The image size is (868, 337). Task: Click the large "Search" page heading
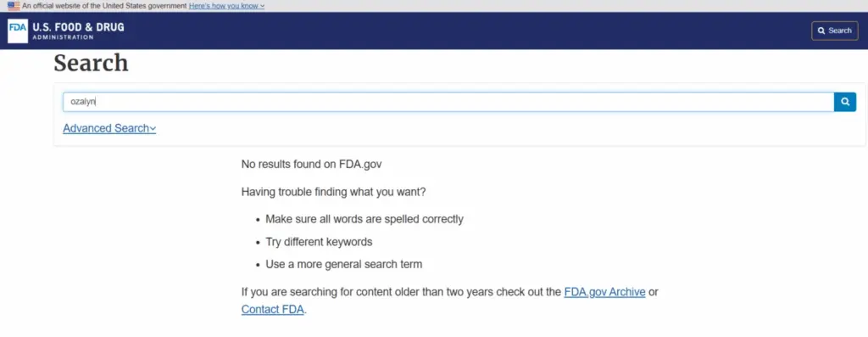pos(92,63)
